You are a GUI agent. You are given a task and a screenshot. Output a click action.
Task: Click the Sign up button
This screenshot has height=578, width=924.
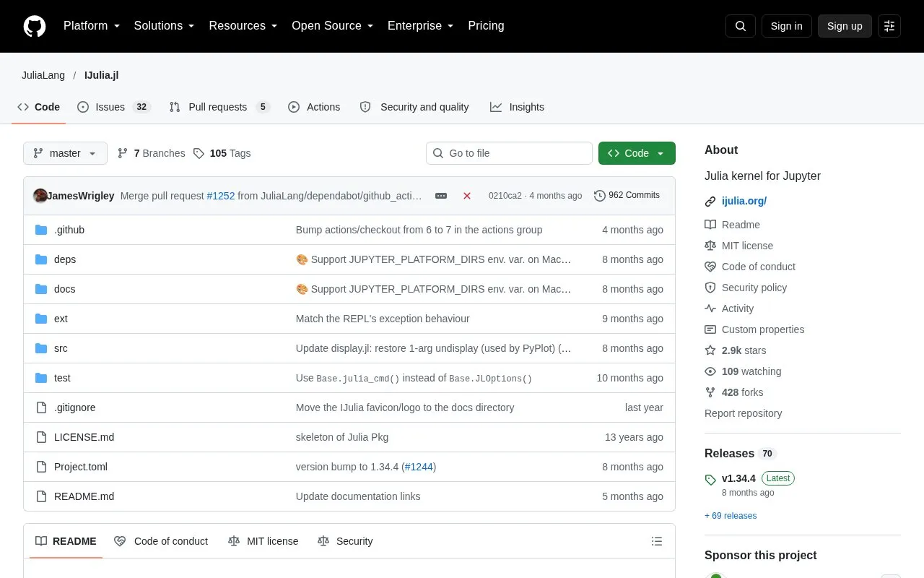pos(845,26)
